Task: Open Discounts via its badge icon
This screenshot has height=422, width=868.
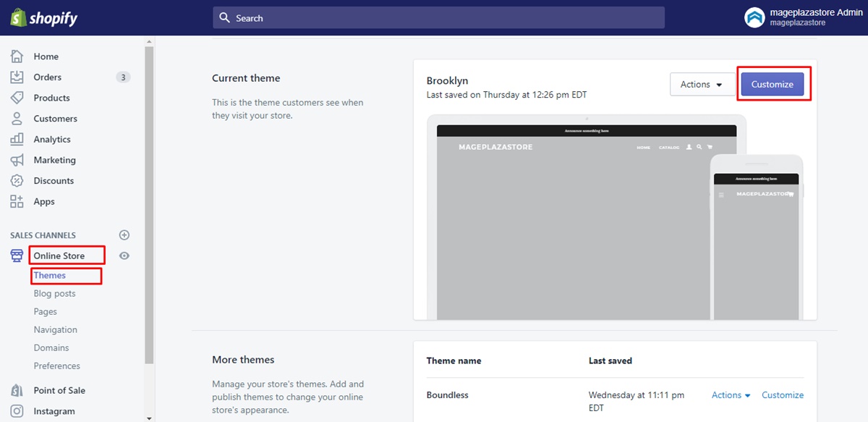Action: 17,181
